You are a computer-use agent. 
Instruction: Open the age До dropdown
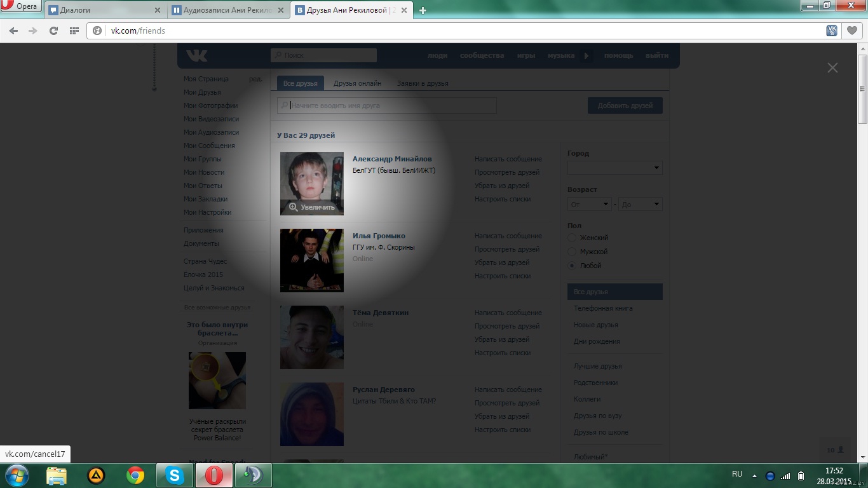(640, 204)
